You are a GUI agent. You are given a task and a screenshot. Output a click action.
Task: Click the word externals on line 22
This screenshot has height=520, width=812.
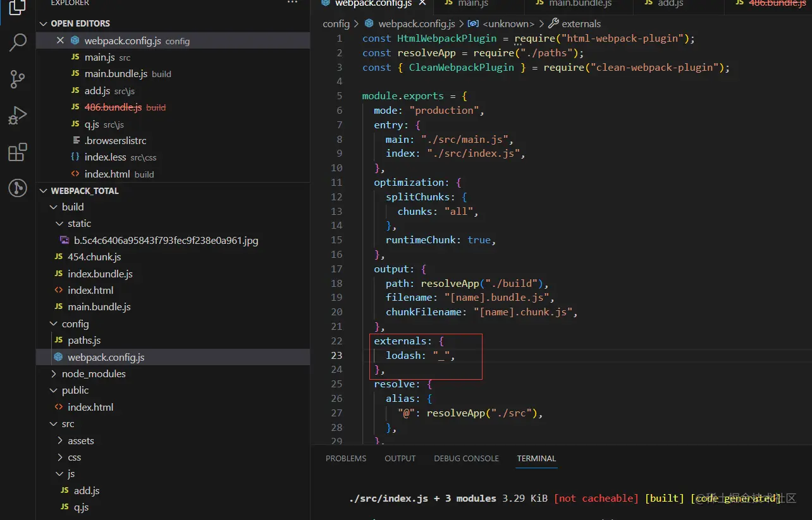[400, 341]
